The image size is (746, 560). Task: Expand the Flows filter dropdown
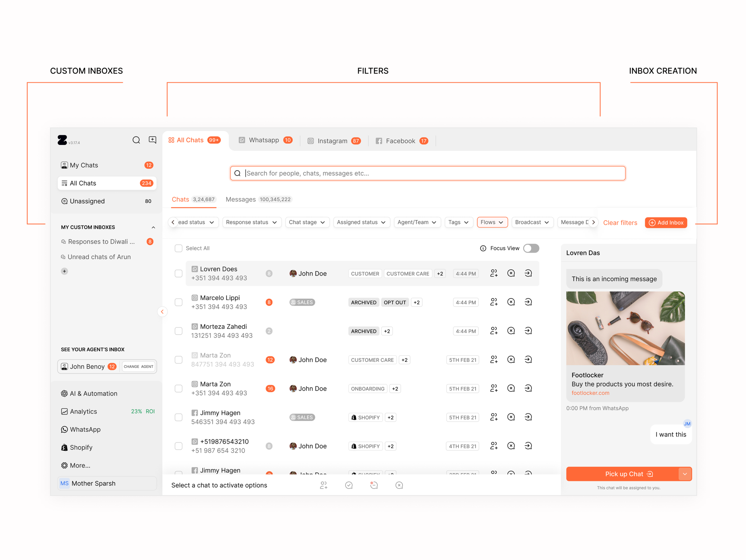(492, 222)
